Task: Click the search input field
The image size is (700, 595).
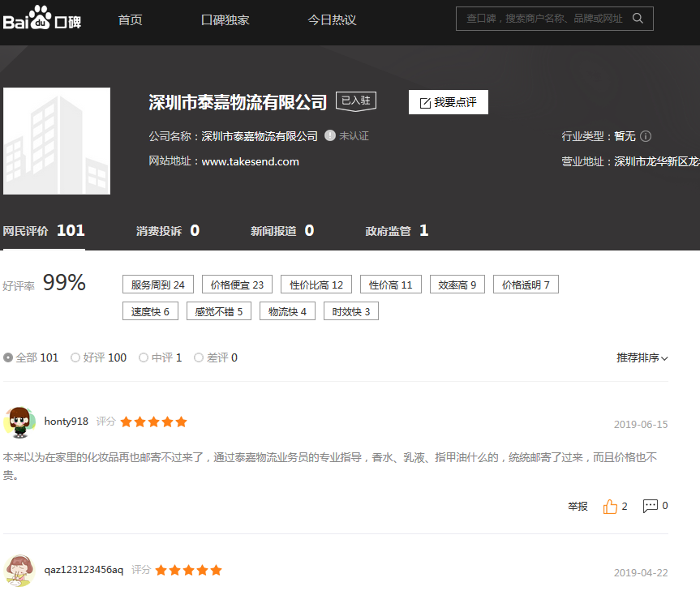Action: tap(543, 19)
